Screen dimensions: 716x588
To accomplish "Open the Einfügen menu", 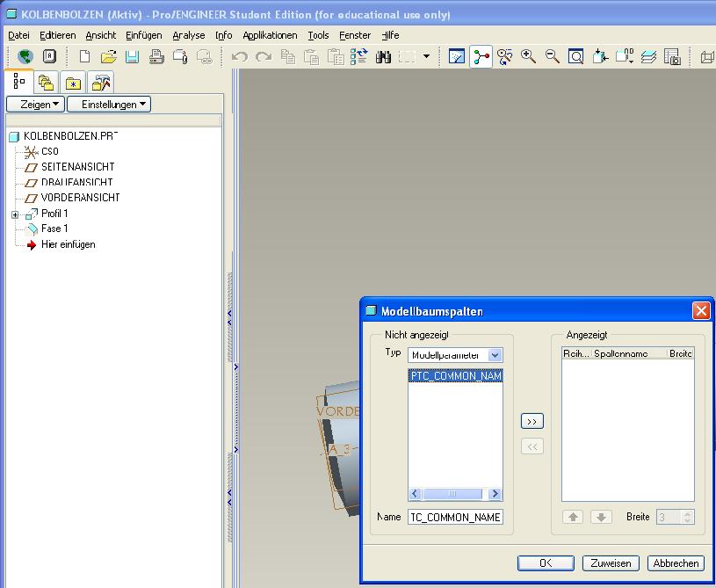I will 144,35.
